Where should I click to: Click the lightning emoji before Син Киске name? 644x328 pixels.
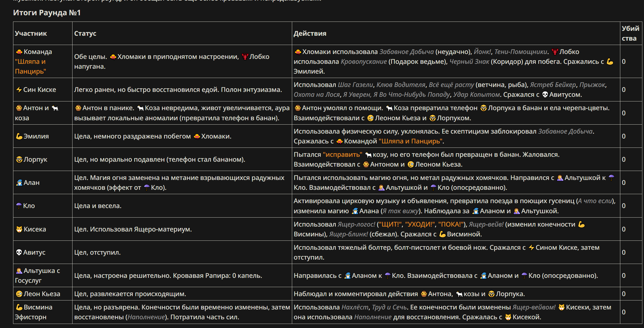click(19, 90)
